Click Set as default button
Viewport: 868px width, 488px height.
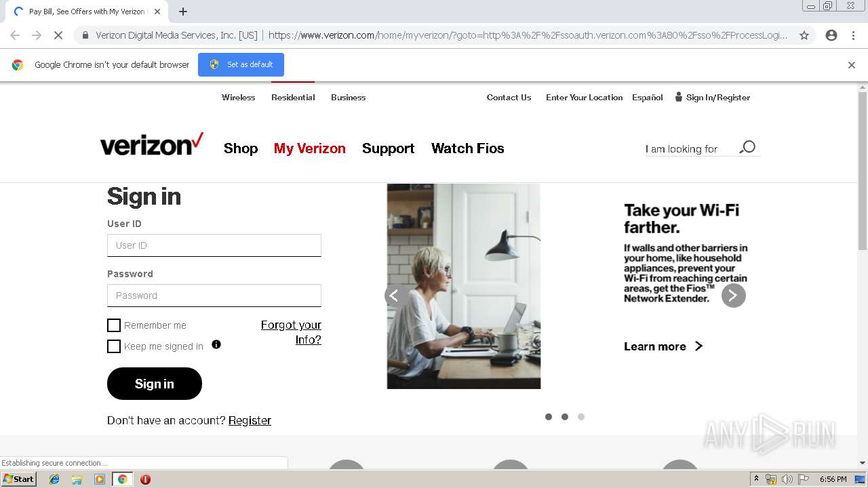(x=241, y=64)
